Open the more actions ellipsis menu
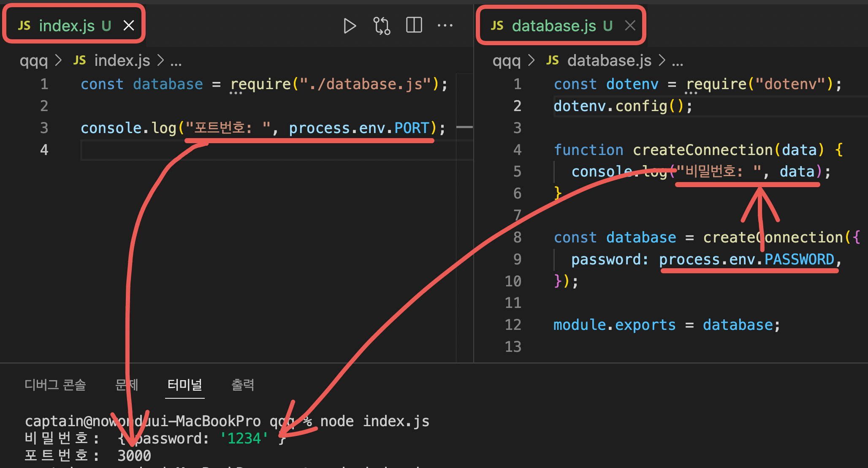 click(x=445, y=26)
